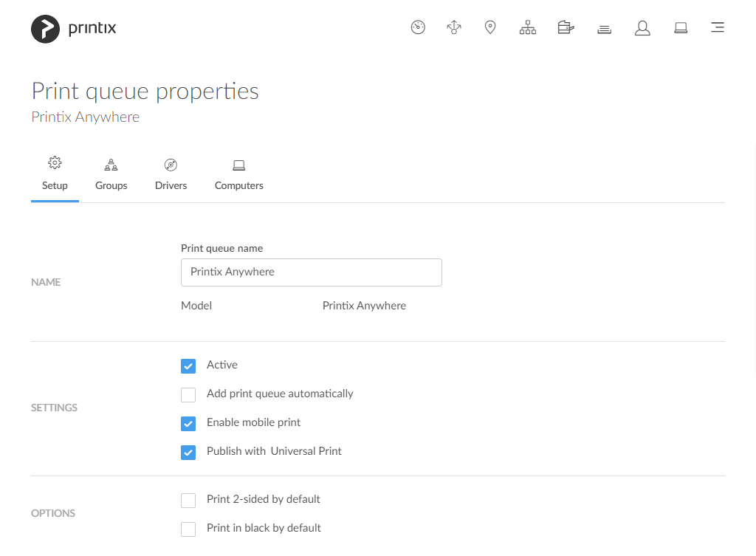Uncheck the Active checkbox
The height and width of the screenshot is (556, 756).
(x=188, y=366)
